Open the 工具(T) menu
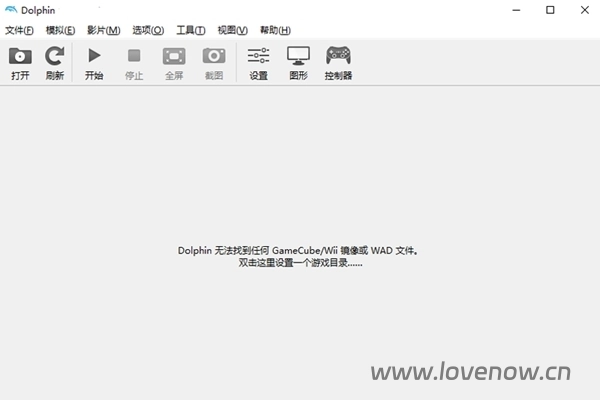This screenshot has width=600, height=400. point(191,30)
